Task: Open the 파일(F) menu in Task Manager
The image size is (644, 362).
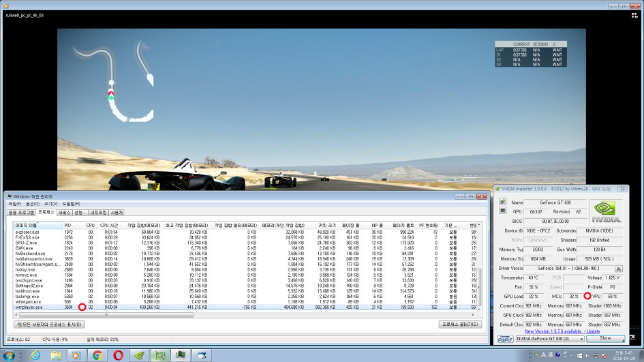Action: tap(15, 204)
